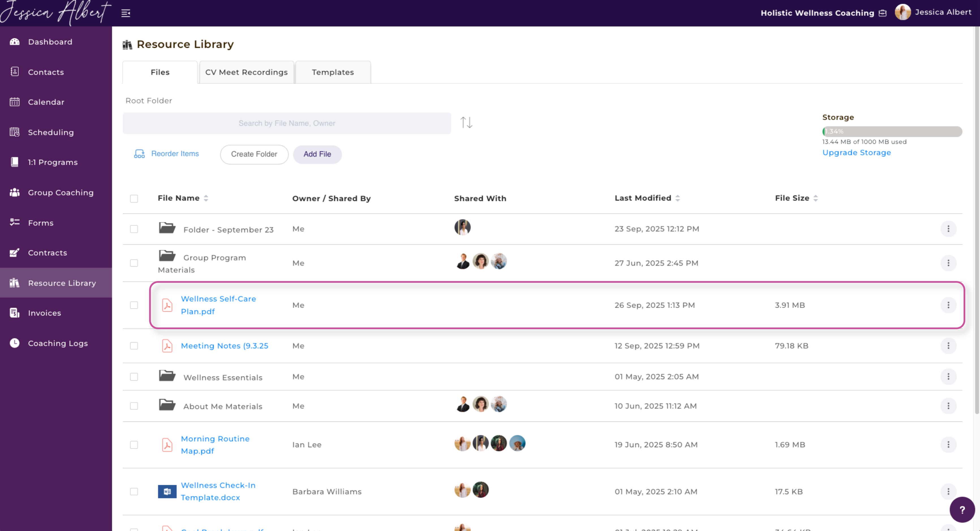Click the Create Folder button
Image resolution: width=980 pixels, height=531 pixels.
[x=254, y=154]
